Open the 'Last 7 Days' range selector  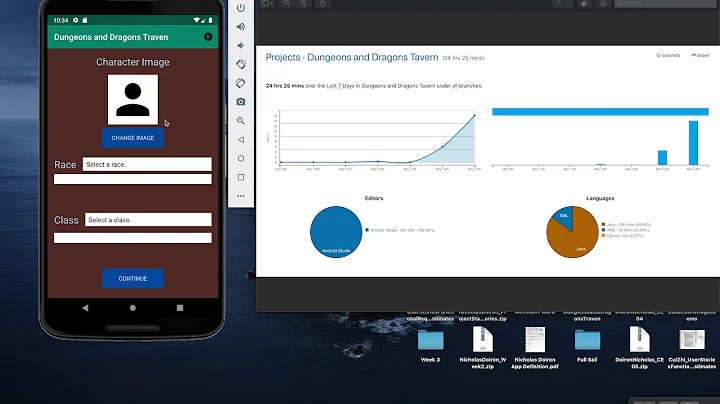(340, 86)
